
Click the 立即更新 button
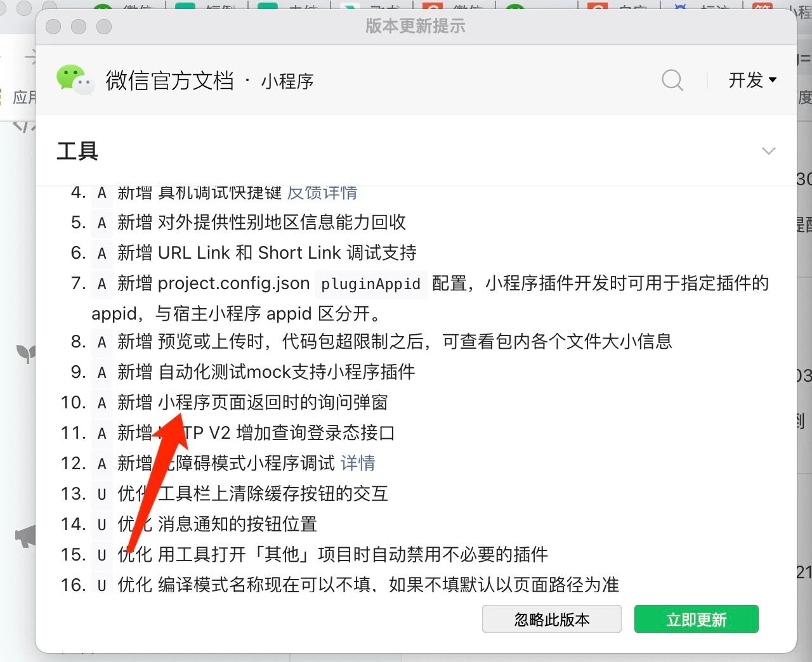696,619
